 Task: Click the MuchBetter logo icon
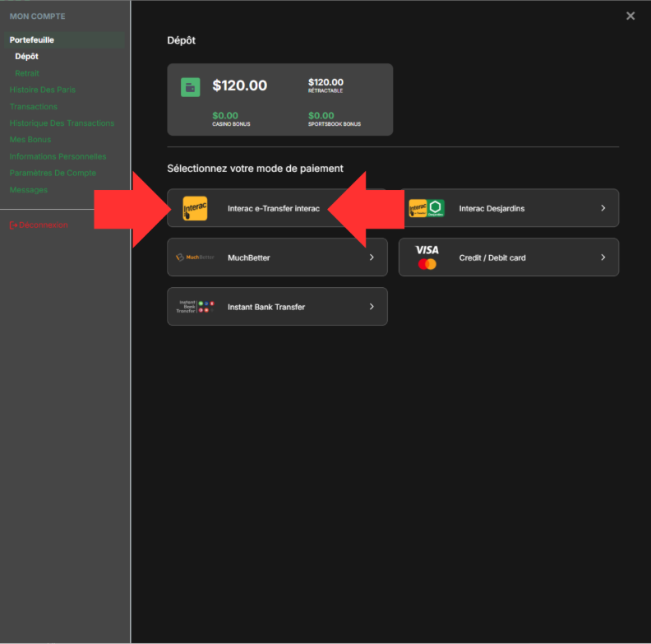click(195, 257)
